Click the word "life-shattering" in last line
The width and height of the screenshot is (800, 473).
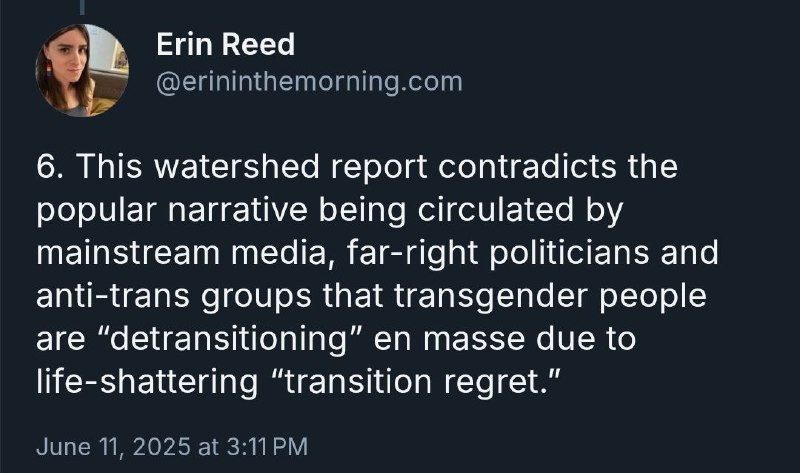coord(147,382)
